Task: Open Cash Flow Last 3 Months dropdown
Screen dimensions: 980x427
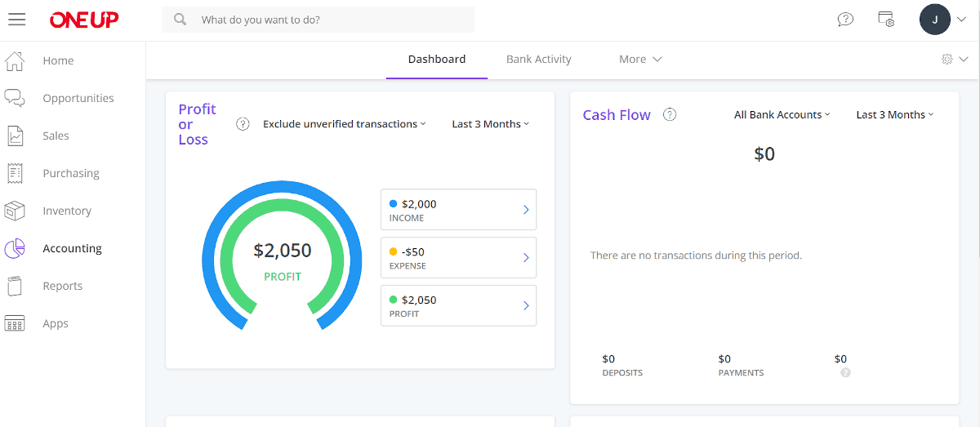Action: (894, 114)
